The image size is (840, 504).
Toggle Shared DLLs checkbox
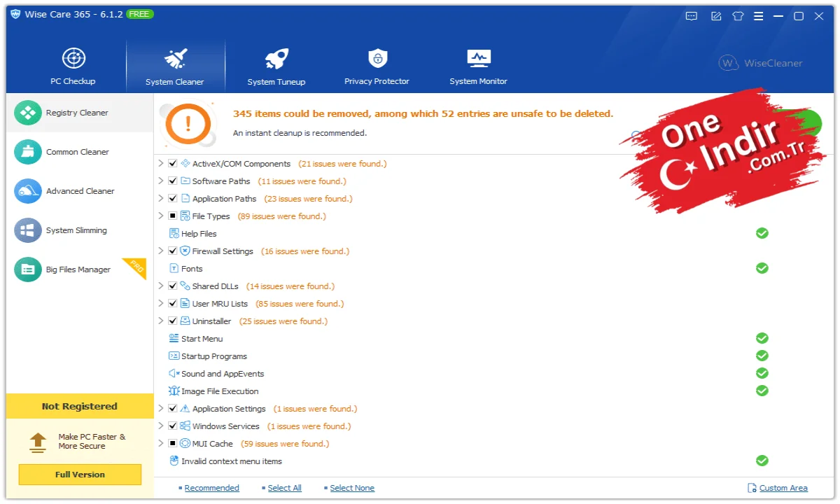click(x=173, y=286)
